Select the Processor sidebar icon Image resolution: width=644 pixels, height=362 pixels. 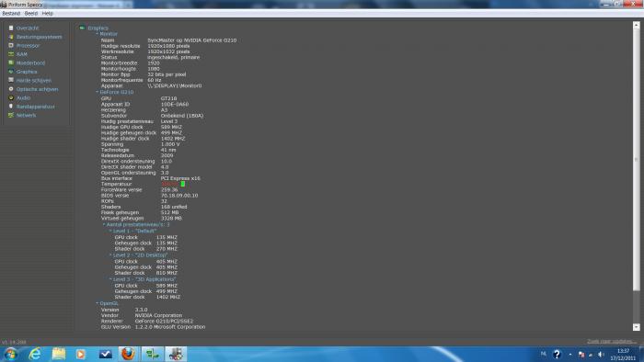pyautogui.click(x=11, y=46)
